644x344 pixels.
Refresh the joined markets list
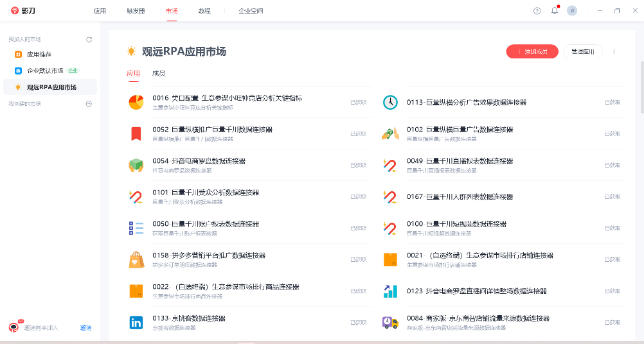[x=89, y=40]
